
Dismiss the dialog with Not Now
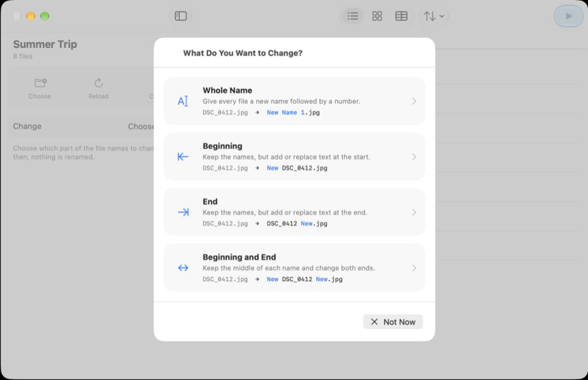[393, 322]
